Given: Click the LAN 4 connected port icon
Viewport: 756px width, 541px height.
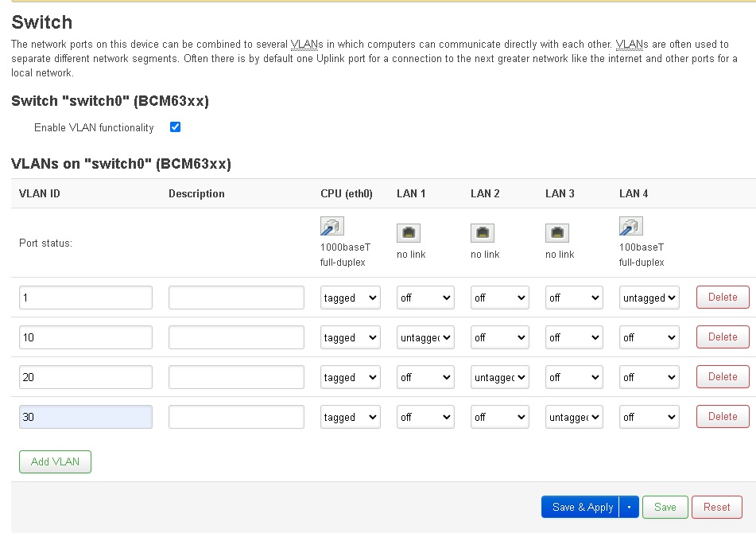Looking at the screenshot, I should point(630,227).
